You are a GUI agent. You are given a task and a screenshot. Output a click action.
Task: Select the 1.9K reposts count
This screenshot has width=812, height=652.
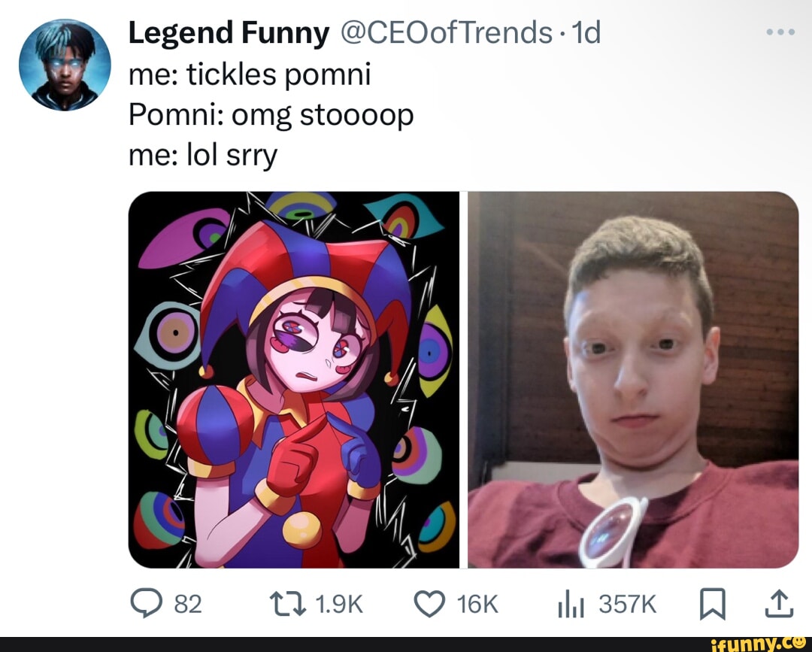[339, 605]
